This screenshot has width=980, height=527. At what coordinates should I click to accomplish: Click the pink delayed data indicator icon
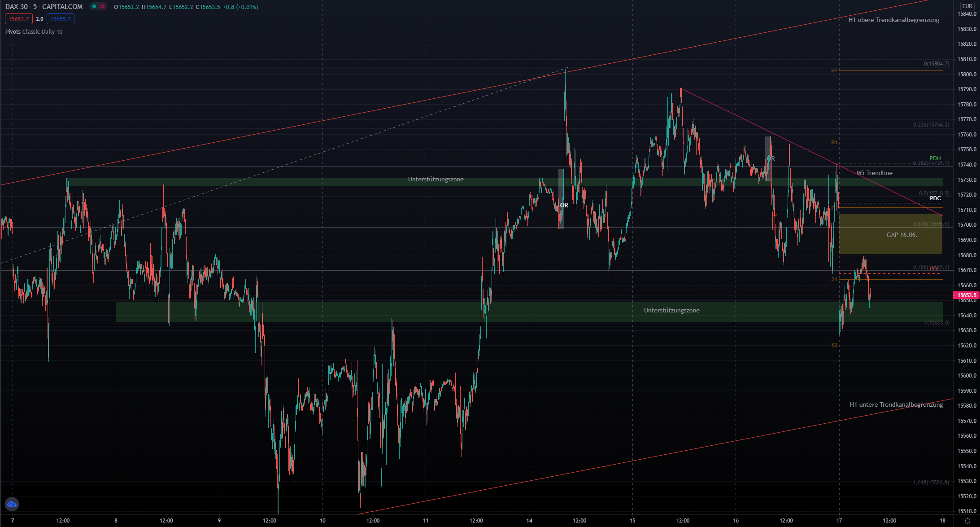point(103,6)
